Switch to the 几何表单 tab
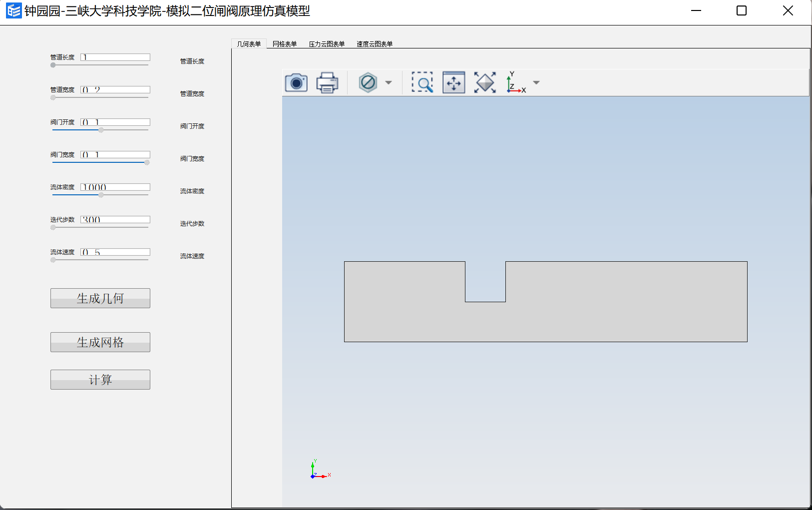812x510 pixels. coord(249,44)
